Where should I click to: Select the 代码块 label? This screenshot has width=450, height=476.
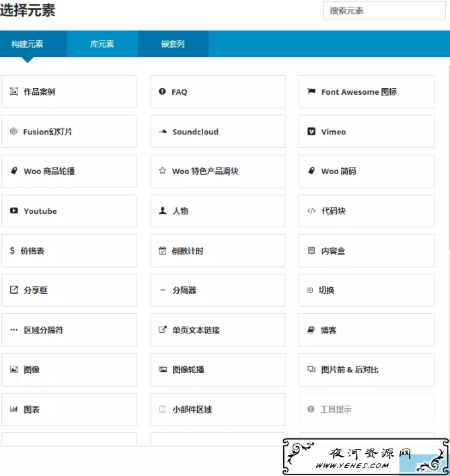click(334, 211)
